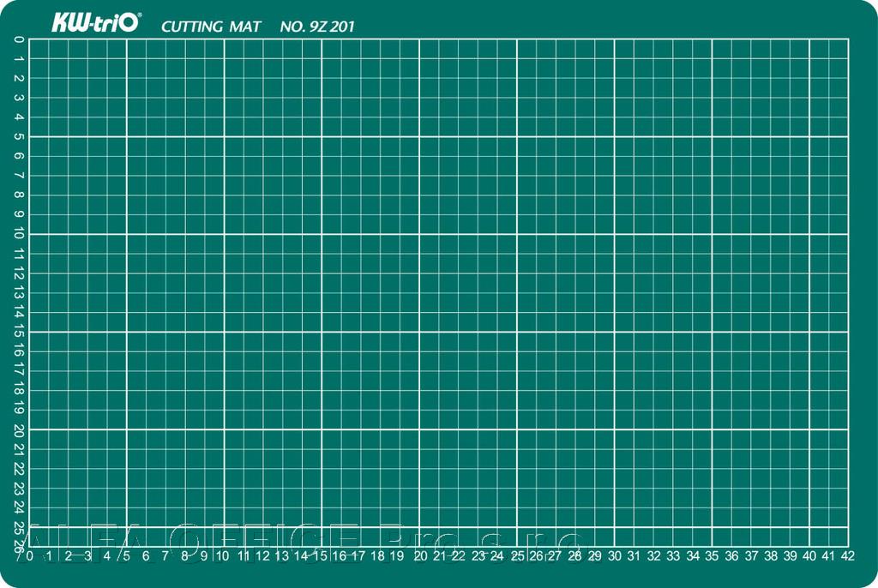Click number 40 on the bottom ruler

809,557
